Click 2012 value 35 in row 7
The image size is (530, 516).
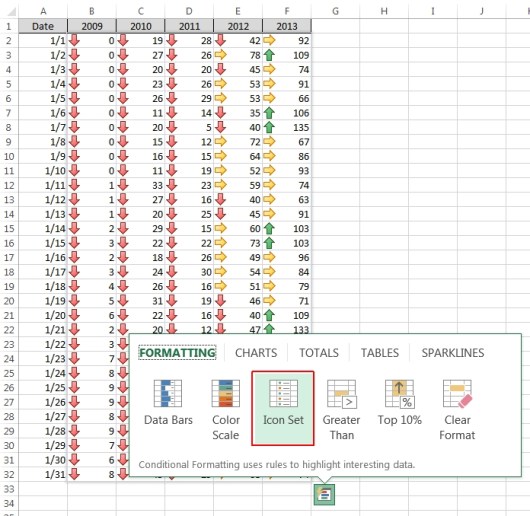238,113
